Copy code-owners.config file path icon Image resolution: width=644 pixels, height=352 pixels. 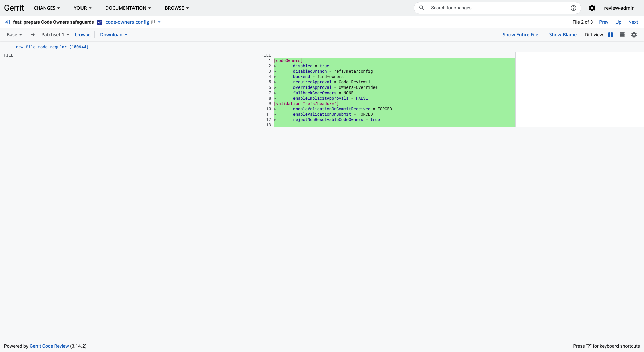153,22
